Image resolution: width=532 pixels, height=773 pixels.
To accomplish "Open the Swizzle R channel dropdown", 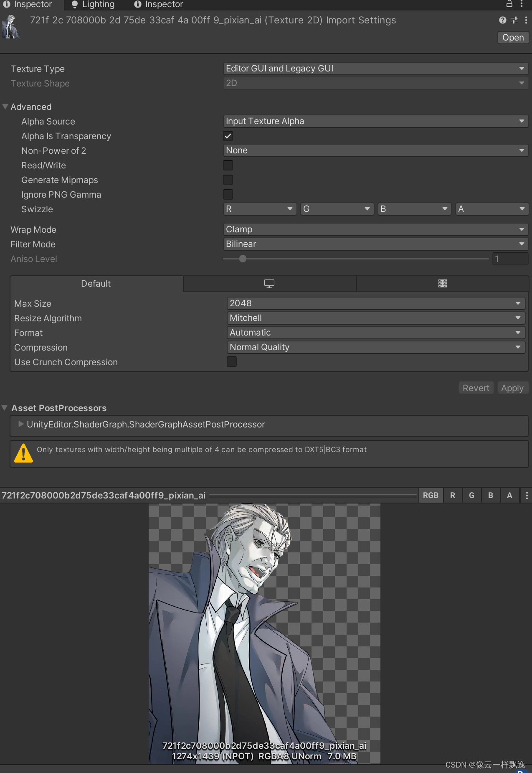I will click(260, 209).
